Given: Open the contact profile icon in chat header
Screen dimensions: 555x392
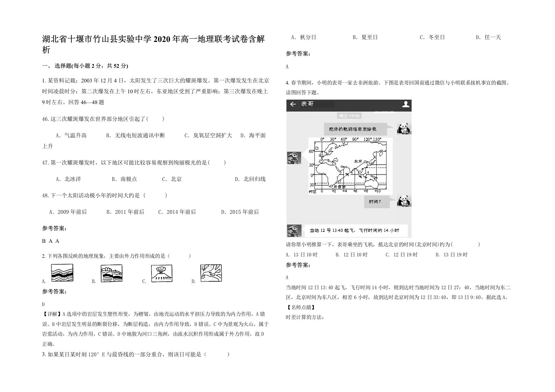Looking at the screenshot, I should click(405, 104).
